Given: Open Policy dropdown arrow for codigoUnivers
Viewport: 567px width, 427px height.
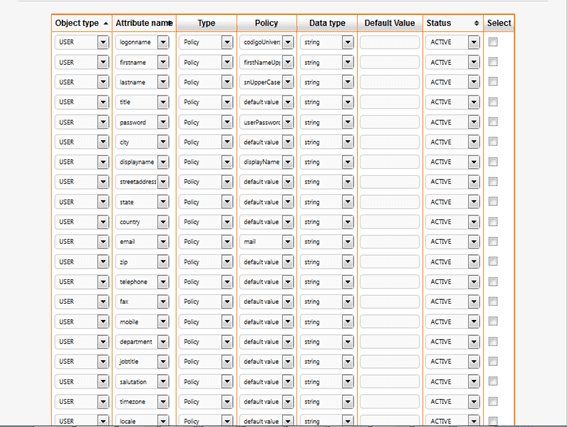Looking at the screenshot, I should pyautogui.click(x=288, y=42).
